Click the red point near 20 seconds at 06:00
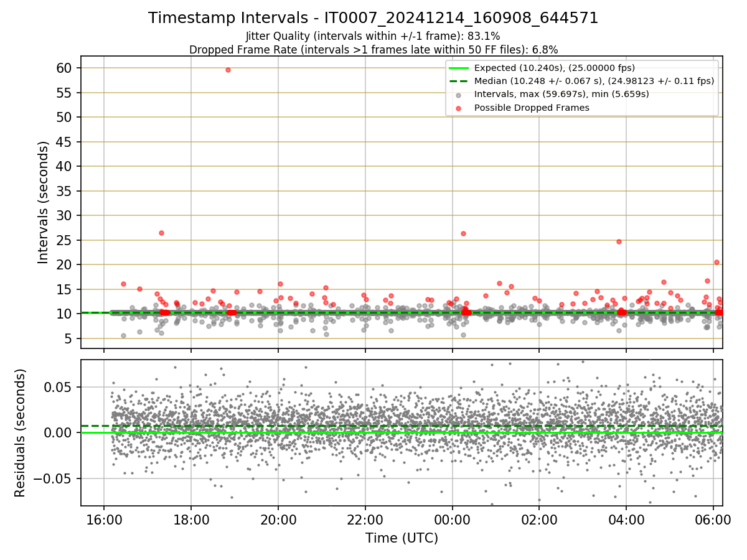The image size is (747, 560). 716,262
